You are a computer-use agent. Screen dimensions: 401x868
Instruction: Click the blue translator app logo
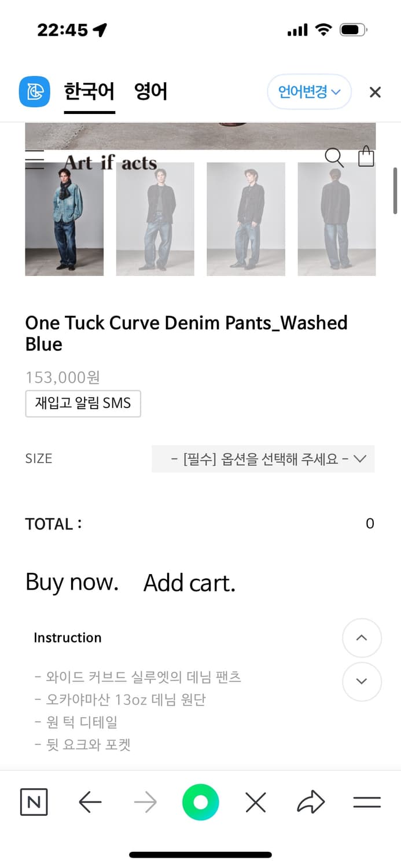[x=34, y=91]
